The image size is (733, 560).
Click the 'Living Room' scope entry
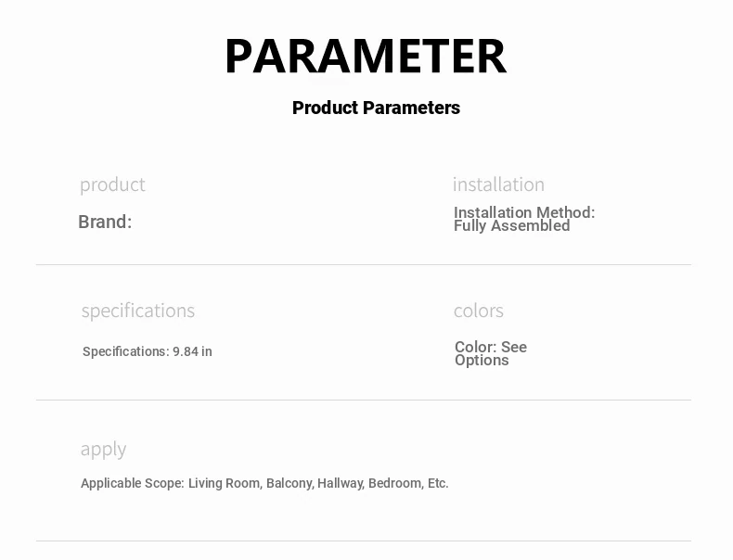click(225, 483)
